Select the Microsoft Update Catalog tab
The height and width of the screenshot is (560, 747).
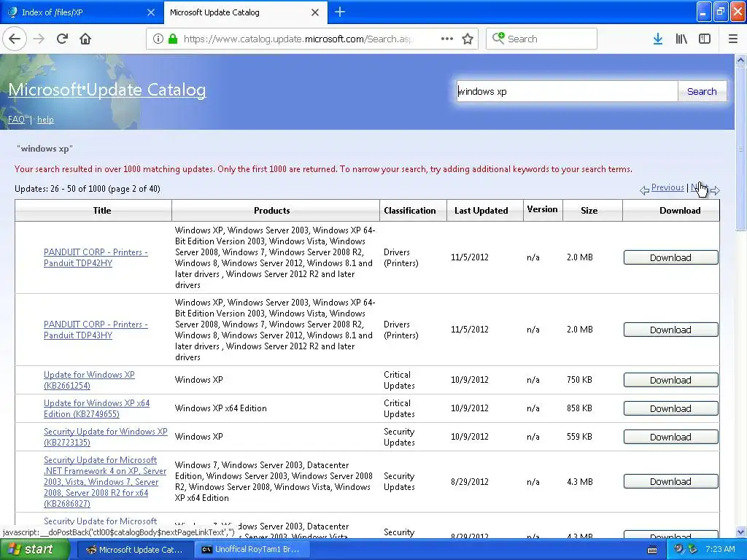click(245, 12)
